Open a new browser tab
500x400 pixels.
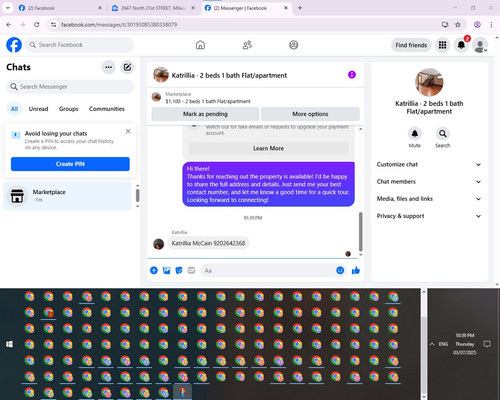click(x=300, y=8)
